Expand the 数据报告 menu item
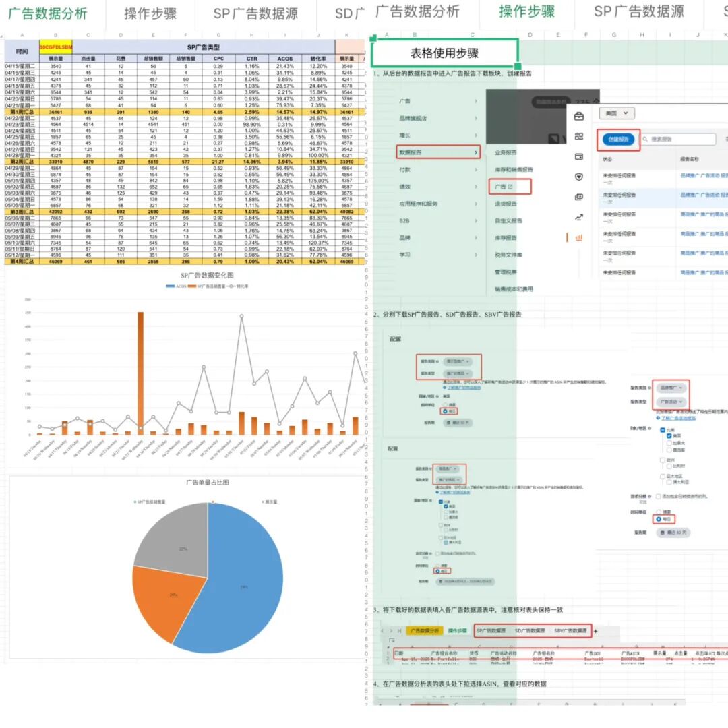The width and height of the screenshot is (728, 728). pos(438,152)
